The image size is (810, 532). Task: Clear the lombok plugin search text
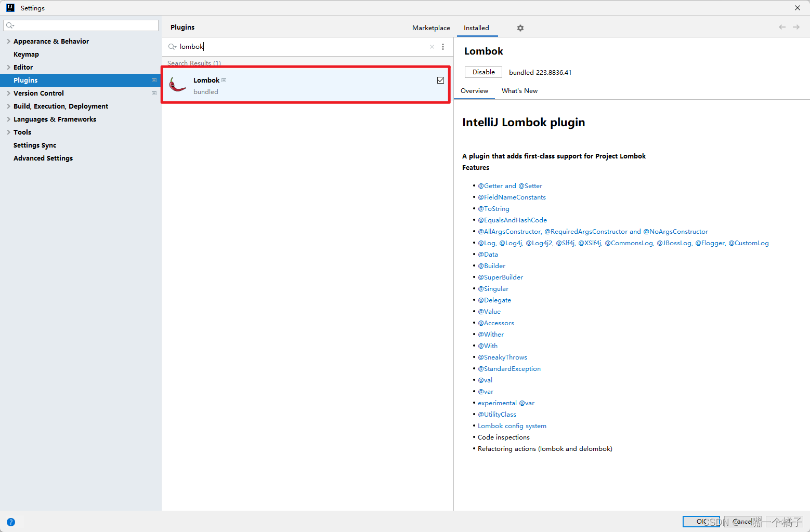pos(432,47)
